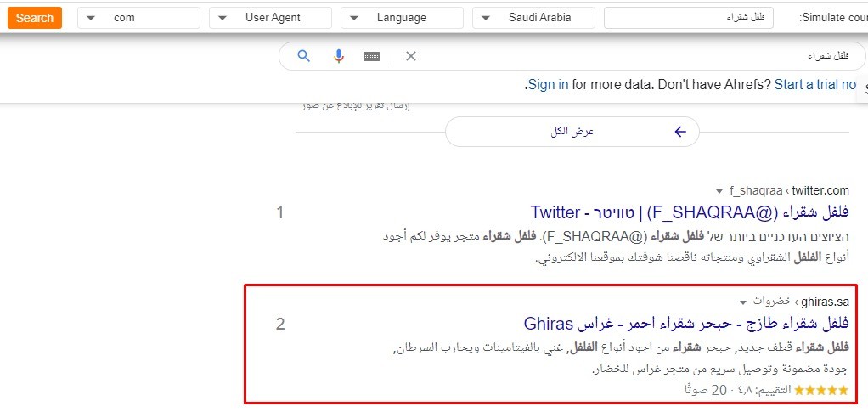Click the keyword input field in toolbar
This screenshot has height=412, width=868.
tap(689, 18)
